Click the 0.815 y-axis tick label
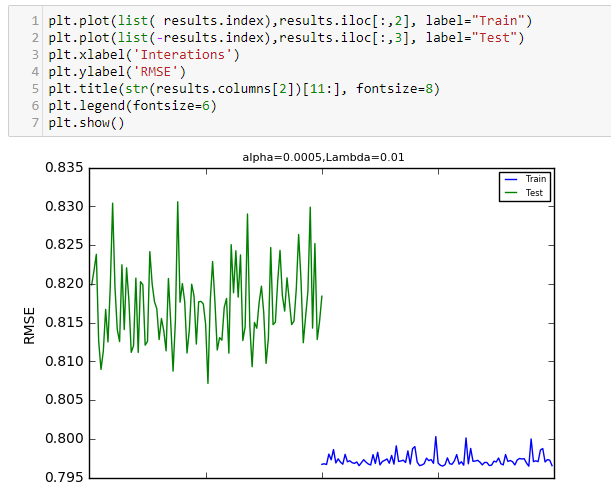 tap(64, 323)
